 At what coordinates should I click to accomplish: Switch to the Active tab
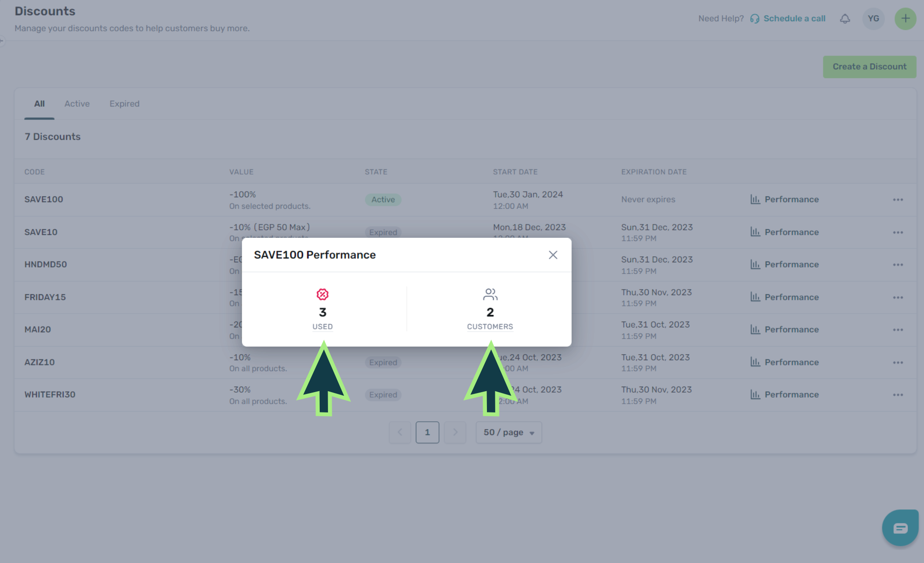(77, 103)
